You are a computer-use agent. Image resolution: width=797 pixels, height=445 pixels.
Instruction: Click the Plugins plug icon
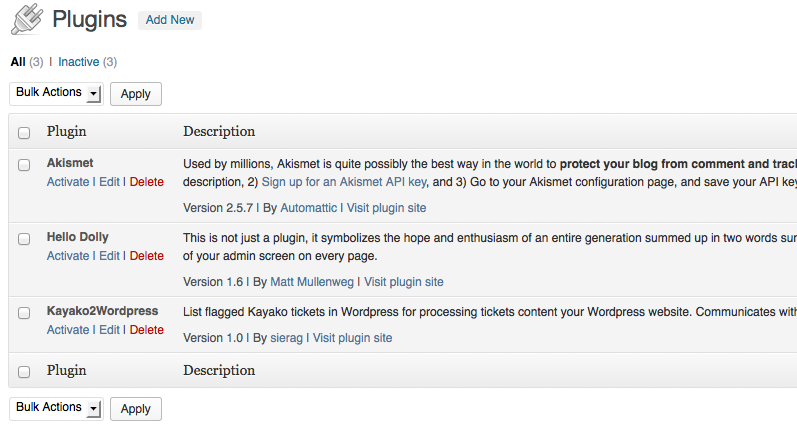click(x=27, y=19)
